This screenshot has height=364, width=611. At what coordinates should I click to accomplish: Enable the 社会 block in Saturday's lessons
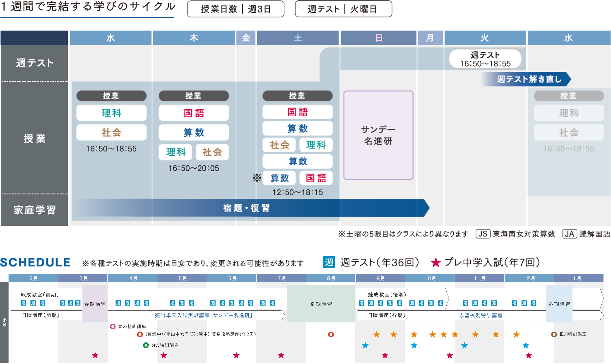279,145
